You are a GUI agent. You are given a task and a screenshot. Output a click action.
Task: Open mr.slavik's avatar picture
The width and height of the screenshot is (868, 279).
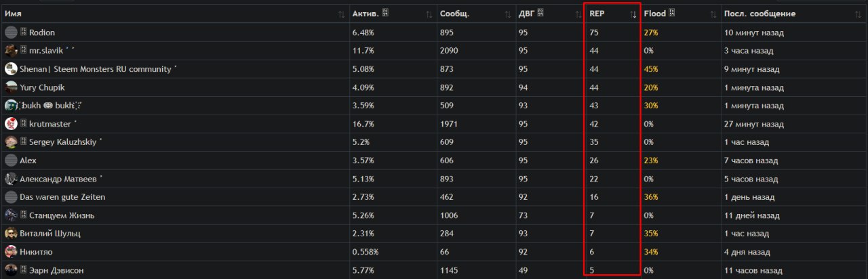pyautogui.click(x=11, y=51)
